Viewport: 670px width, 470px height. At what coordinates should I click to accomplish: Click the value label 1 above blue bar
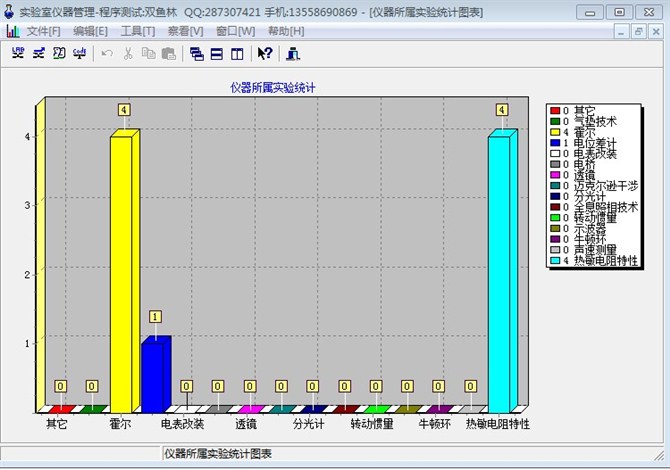click(155, 317)
